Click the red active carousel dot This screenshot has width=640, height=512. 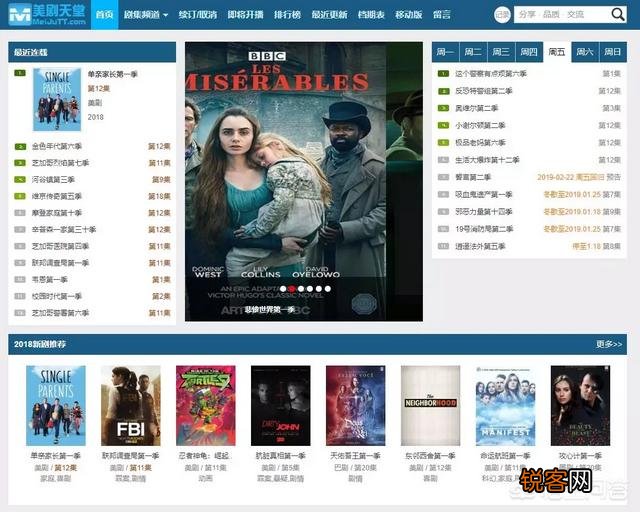pos(292,289)
